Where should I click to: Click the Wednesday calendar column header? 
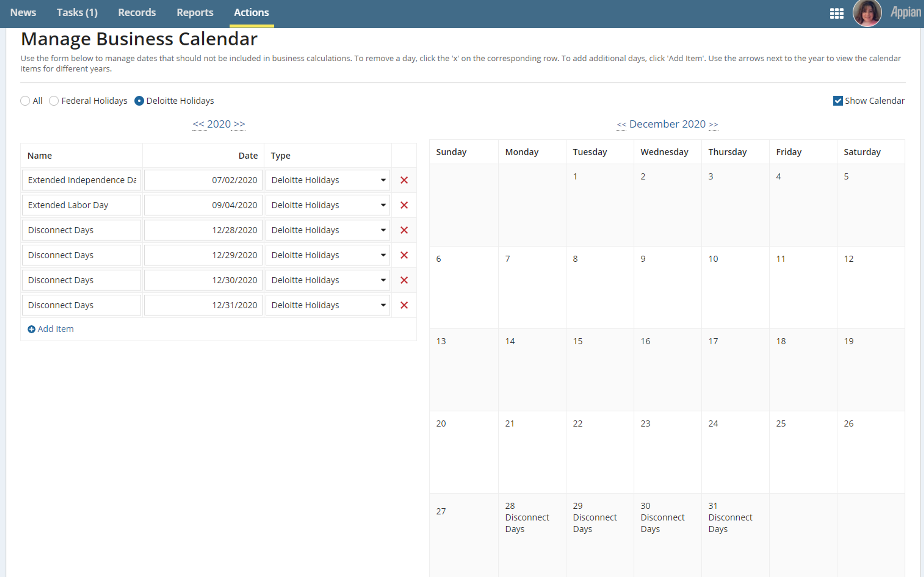click(664, 152)
